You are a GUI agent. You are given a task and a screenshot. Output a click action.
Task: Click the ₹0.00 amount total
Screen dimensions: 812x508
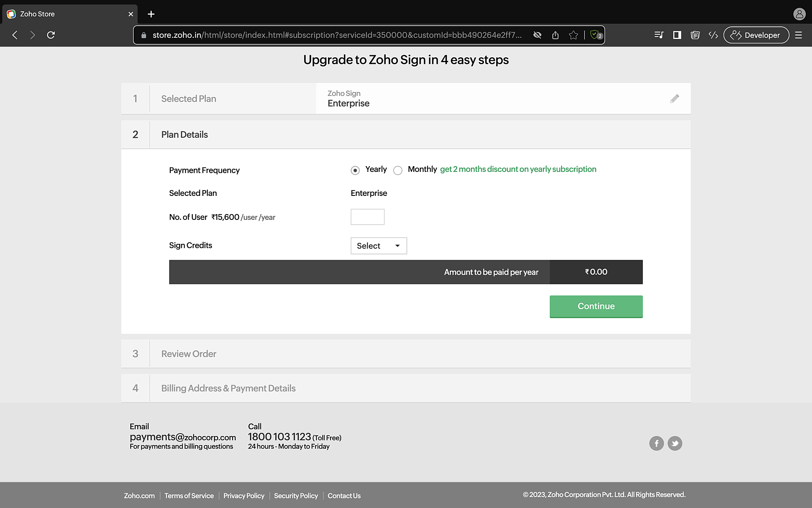pos(596,272)
